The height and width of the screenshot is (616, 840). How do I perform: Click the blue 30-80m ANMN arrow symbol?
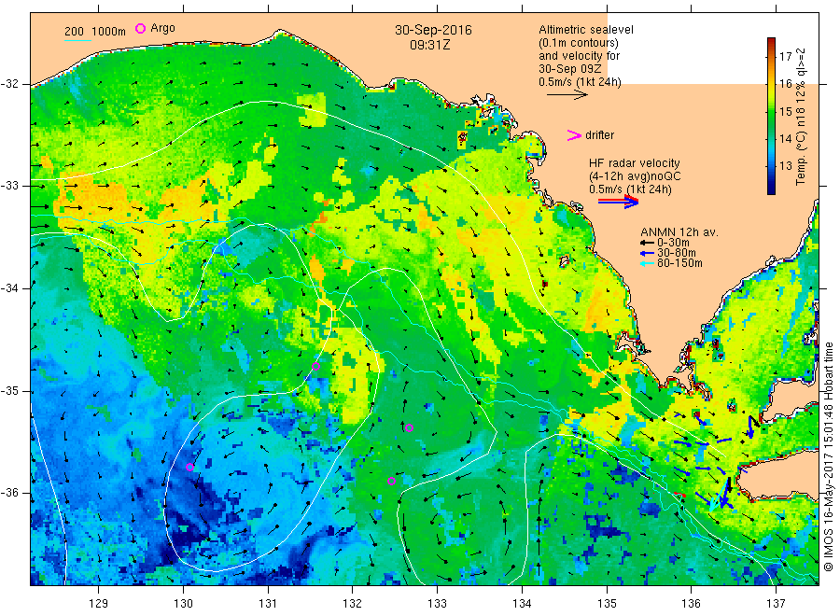click(x=647, y=253)
